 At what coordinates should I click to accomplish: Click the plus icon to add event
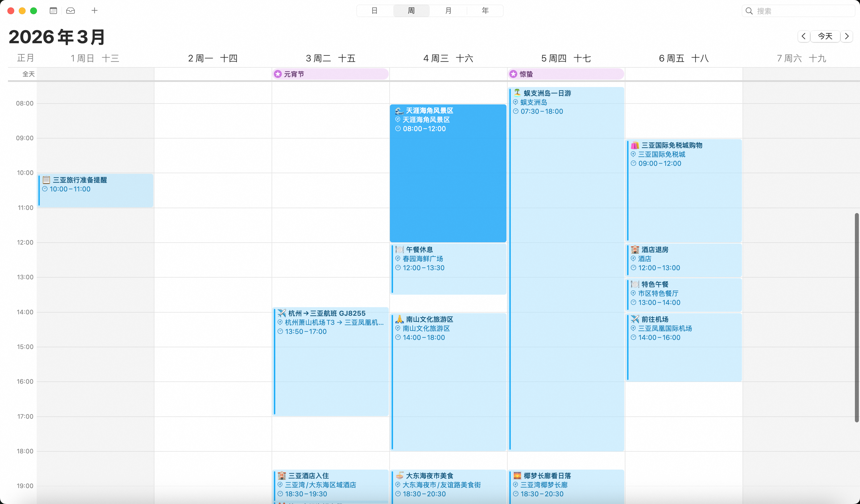94,11
